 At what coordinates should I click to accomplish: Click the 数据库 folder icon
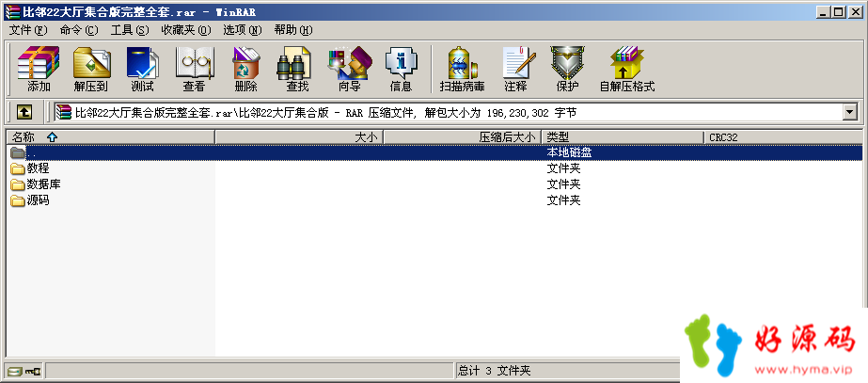coord(18,184)
